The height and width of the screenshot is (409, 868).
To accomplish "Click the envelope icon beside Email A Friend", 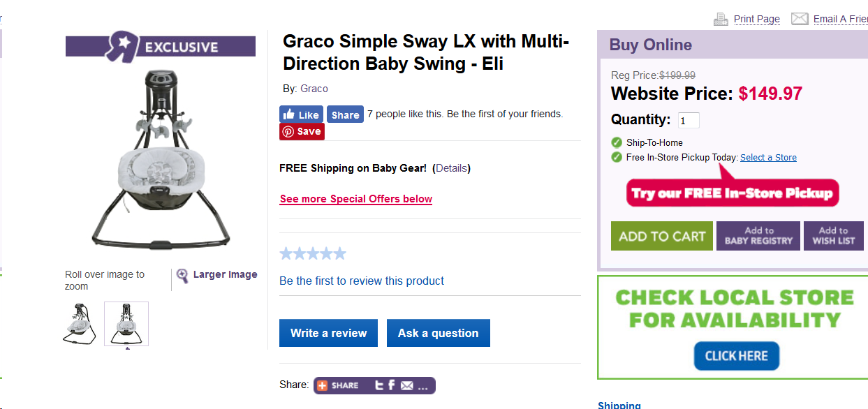I will pyautogui.click(x=800, y=19).
